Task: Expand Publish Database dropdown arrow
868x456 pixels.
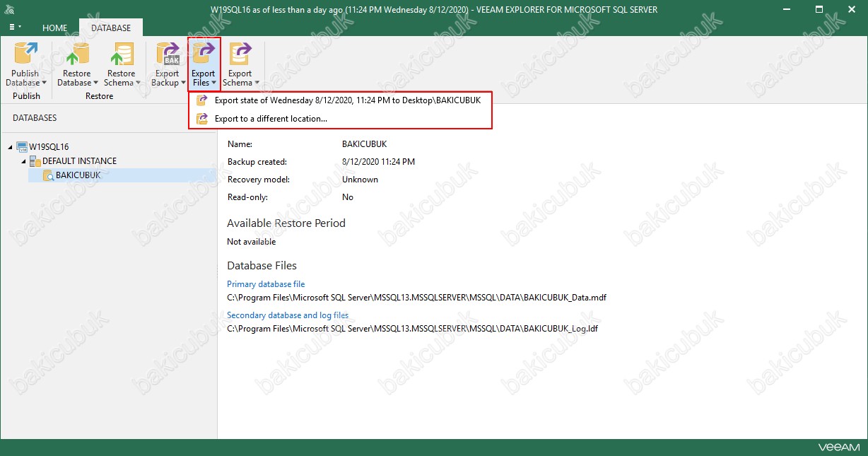Action: coord(44,83)
